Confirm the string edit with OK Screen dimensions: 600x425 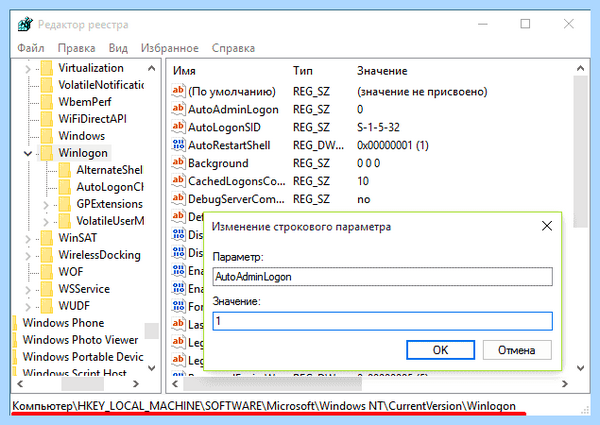440,350
